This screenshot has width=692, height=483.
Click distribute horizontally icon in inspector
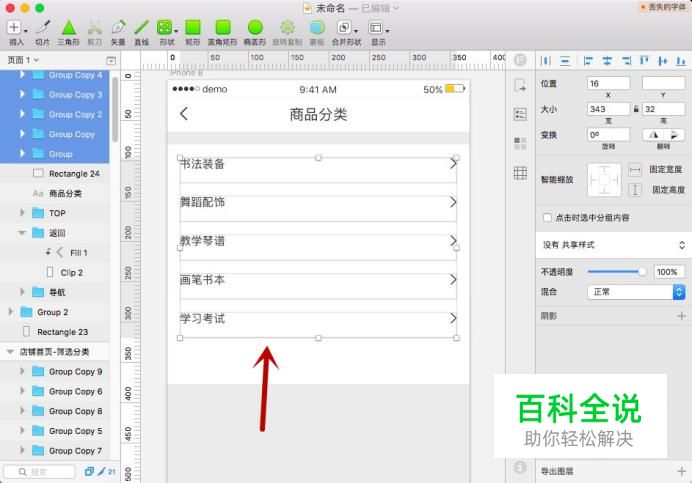(x=546, y=61)
